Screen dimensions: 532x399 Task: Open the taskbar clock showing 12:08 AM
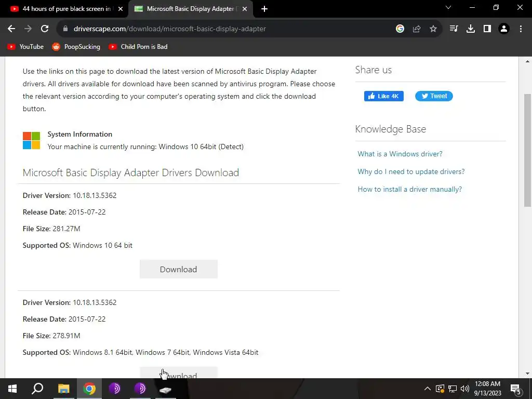(x=487, y=389)
